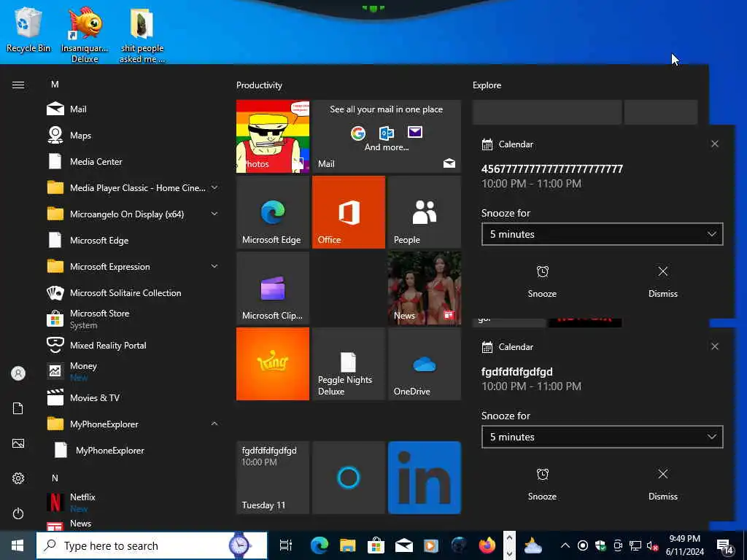
Task: Click the M letter group header
Action: coord(55,85)
